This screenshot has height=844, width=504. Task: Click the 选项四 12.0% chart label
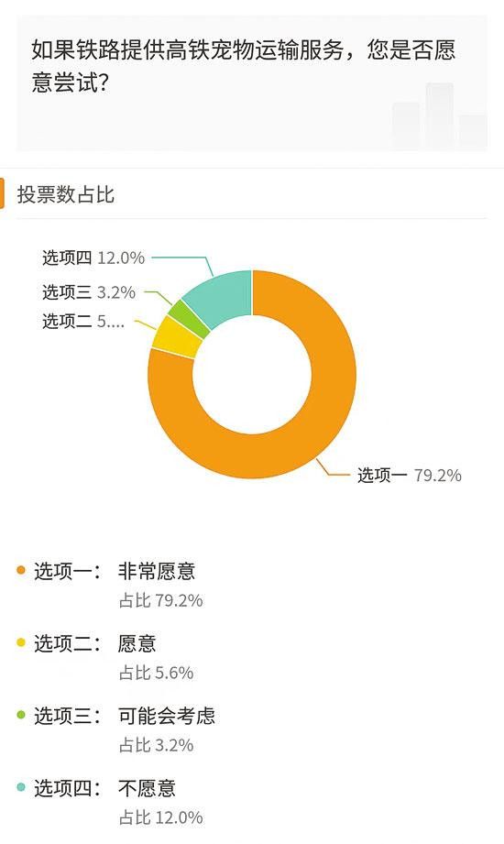[x=93, y=258]
